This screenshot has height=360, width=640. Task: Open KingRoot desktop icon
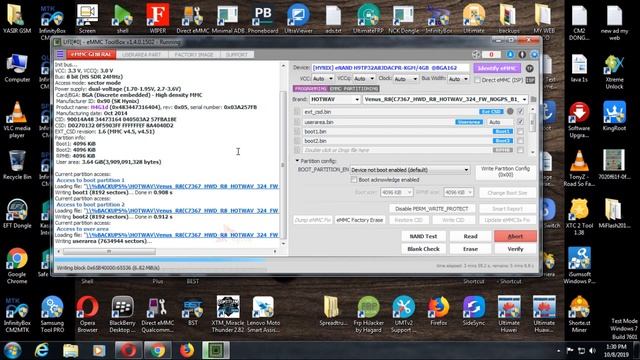click(x=614, y=116)
